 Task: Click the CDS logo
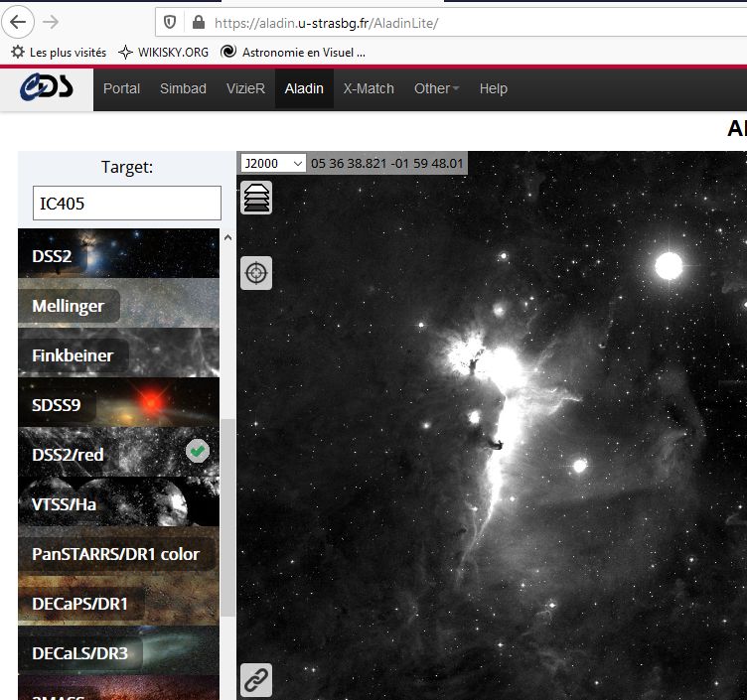[x=47, y=88]
